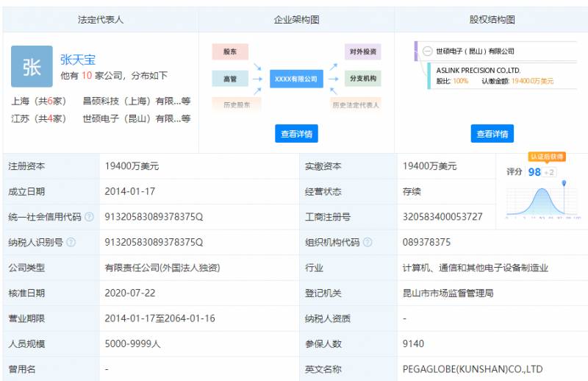Click 查看详情 under 股权结构图
The image size is (588, 381).
coord(492,134)
